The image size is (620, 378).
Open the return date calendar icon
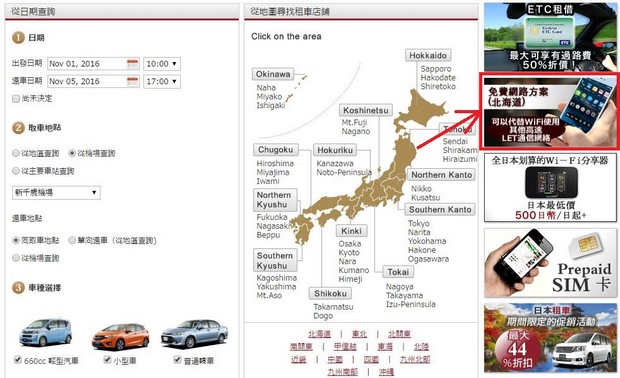point(132,81)
